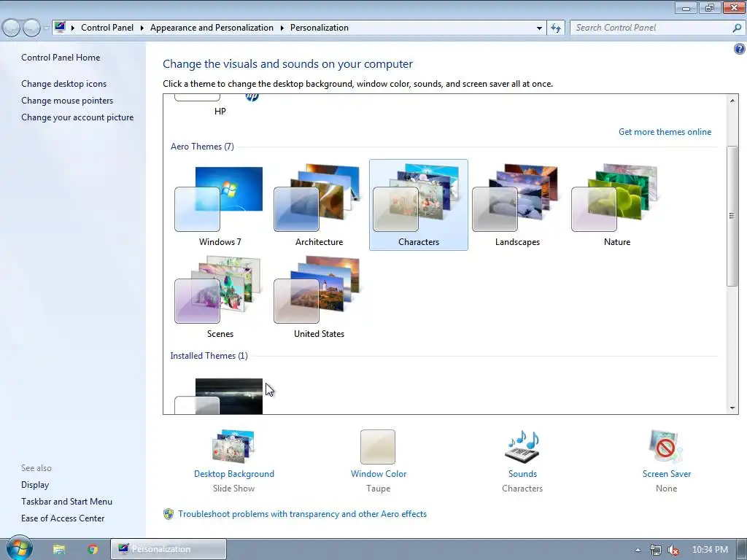
Task: Choose the United States theme
Action: [319, 297]
